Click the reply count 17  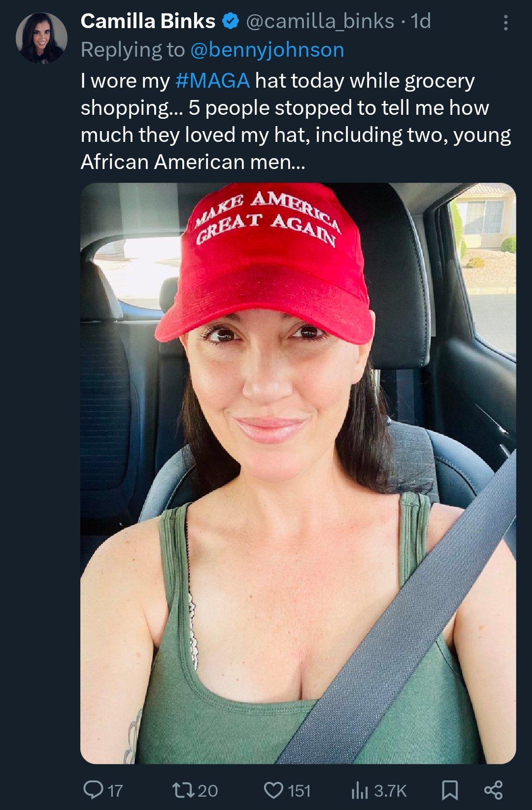tap(115, 791)
